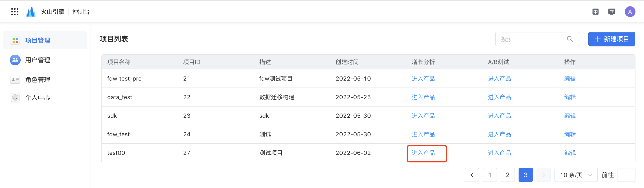Switch language with the 中 icon
Viewport: 644px width, 188px height.
(x=596, y=12)
